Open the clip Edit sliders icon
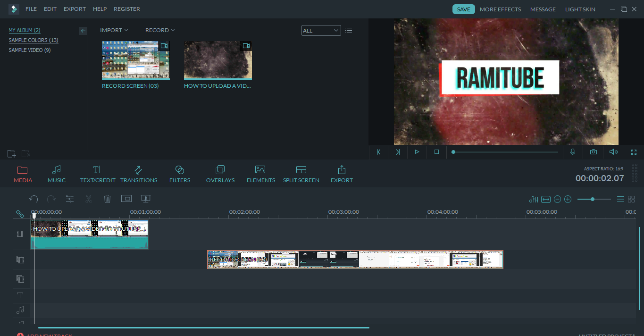 point(70,199)
